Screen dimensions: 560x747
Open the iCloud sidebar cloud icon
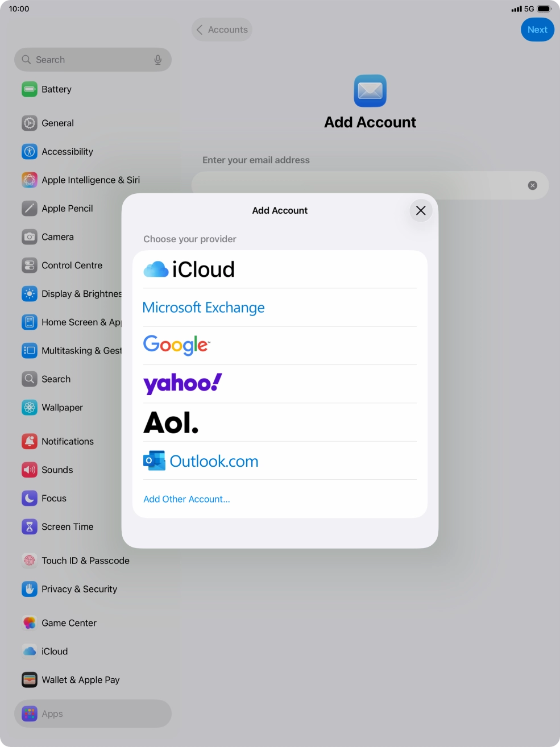point(30,651)
